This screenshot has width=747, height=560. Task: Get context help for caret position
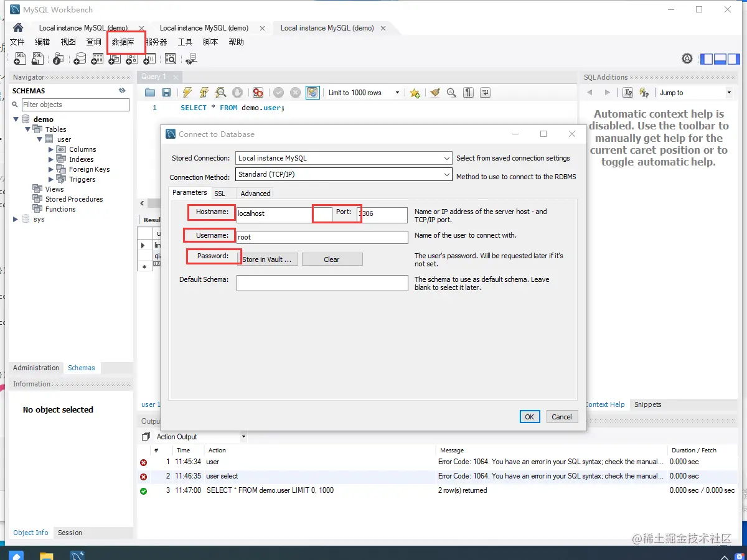click(x=628, y=93)
